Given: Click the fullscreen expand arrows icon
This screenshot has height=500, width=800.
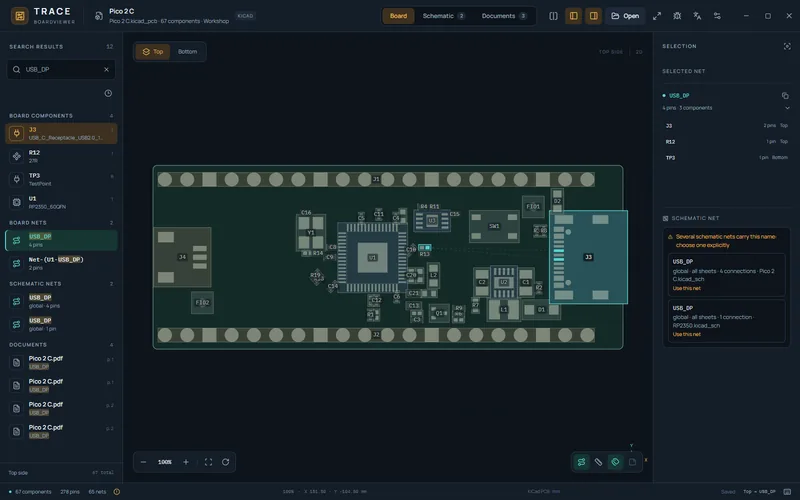Looking at the screenshot, I should point(657,16).
